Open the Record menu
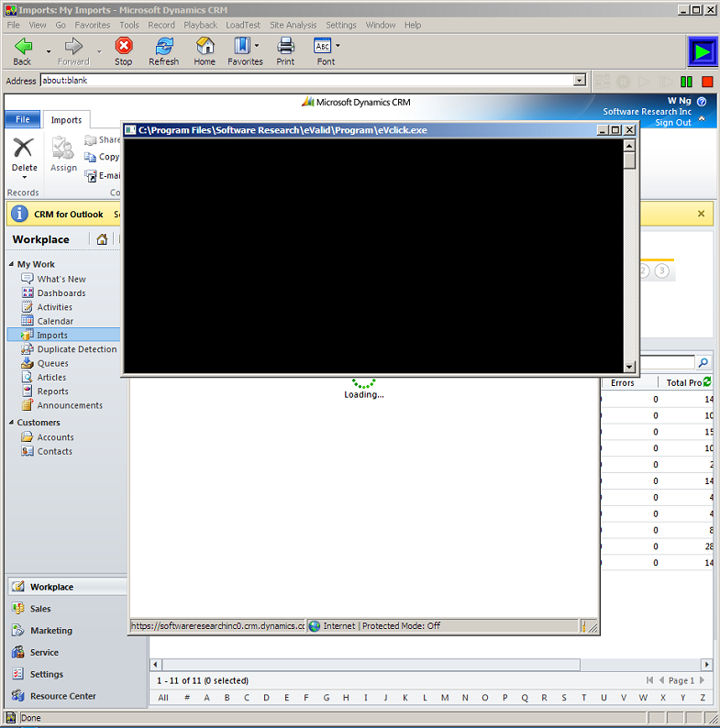 tap(161, 25)
